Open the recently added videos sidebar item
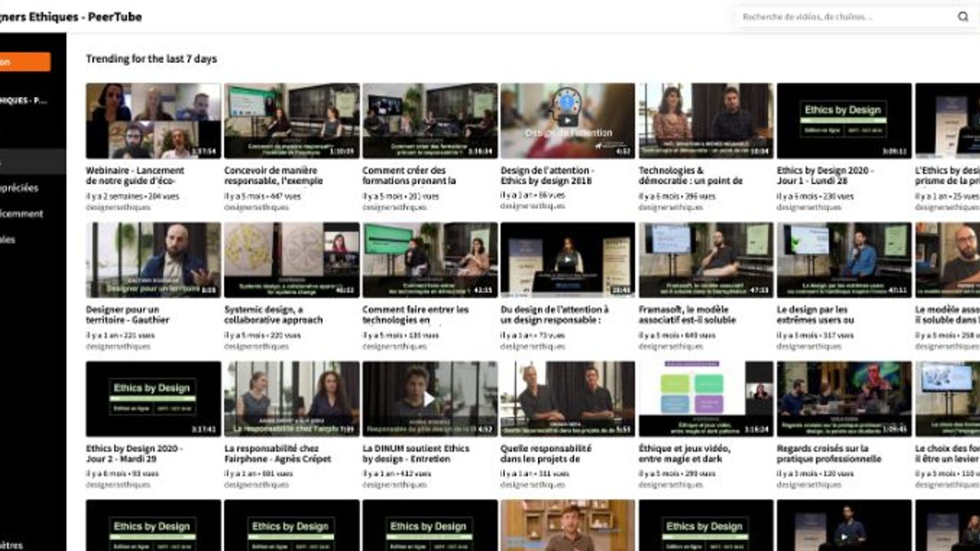Image resolution: width=980 pixels, height=551 pixels. click(23, 214)
